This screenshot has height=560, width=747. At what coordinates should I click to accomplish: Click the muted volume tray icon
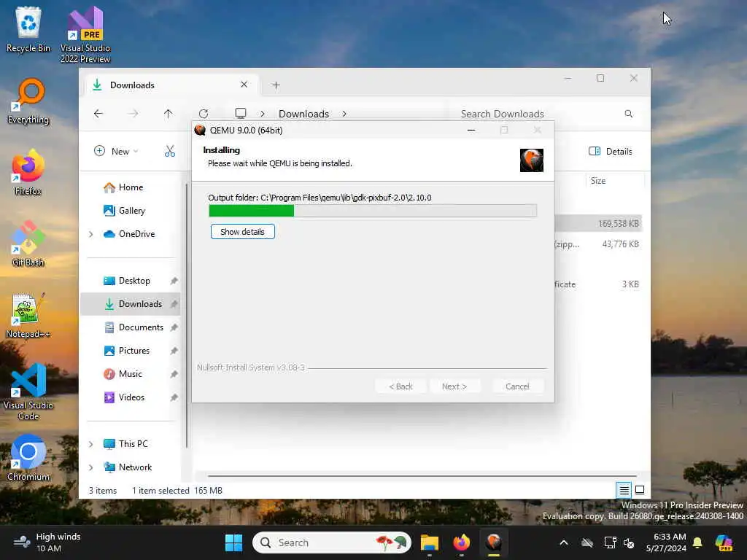pos(629,542)
